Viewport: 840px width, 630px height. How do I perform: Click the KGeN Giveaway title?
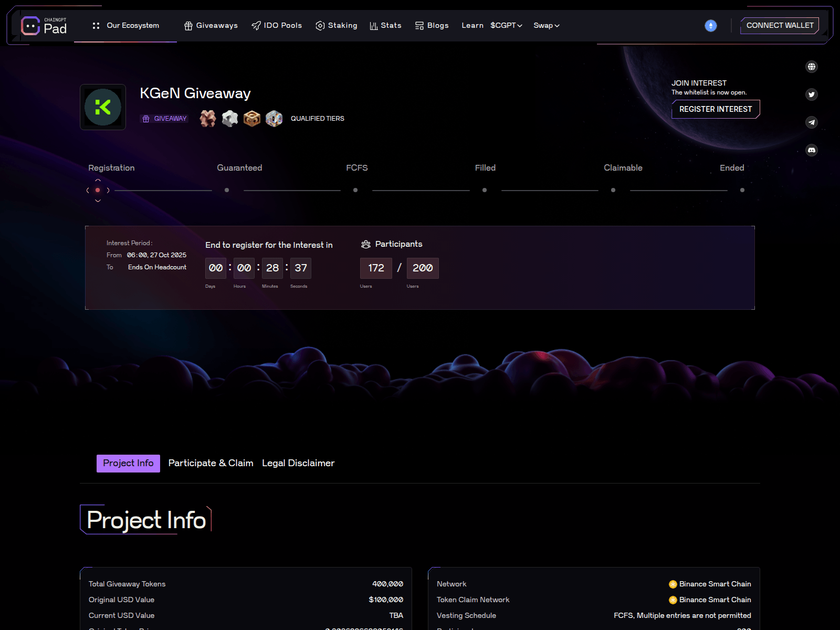(195, 93)
